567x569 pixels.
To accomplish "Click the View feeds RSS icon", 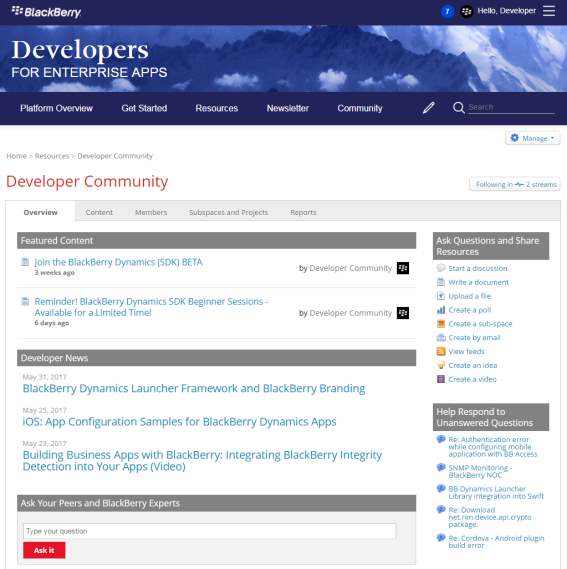I will tap(441, 351).
